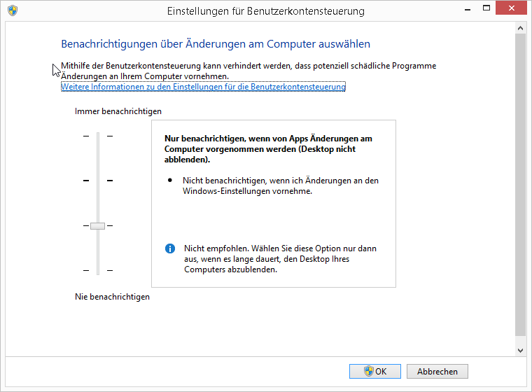Image resolution: width=532 pixels, height=392 pixels.
Task: Set slider to the topmost tick mark
Action: click(98, 136)
